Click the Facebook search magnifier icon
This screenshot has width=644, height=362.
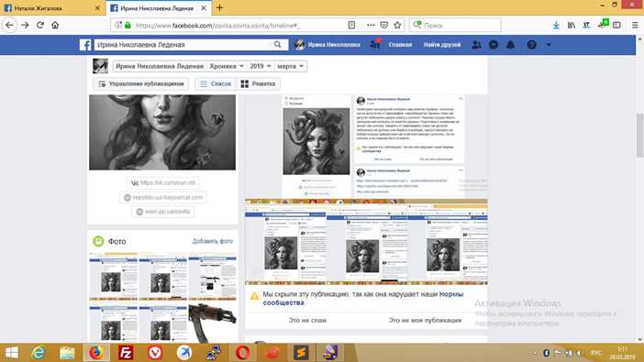tap(278, 44)
